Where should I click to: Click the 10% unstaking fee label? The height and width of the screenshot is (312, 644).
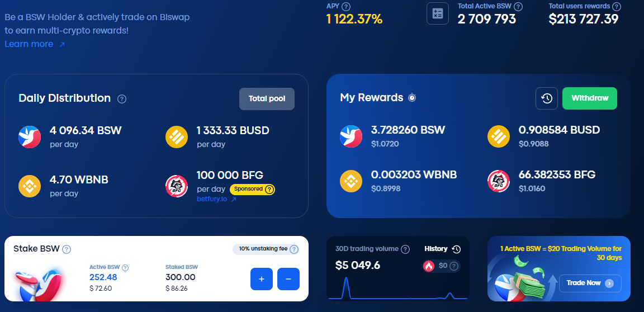(x=263, y=249)
